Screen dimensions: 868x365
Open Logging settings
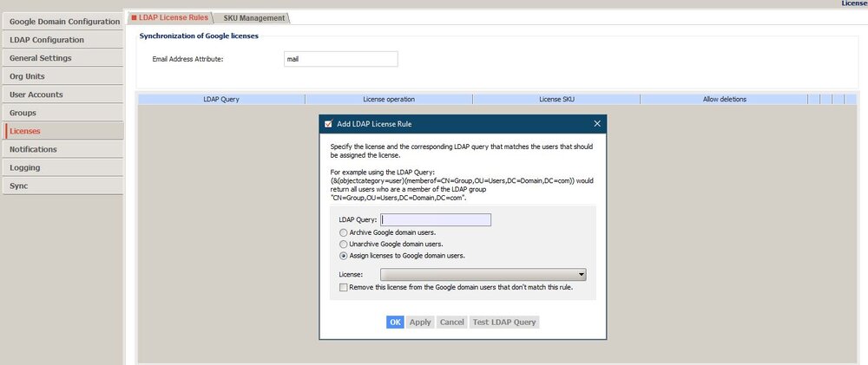tap(62, 167)
